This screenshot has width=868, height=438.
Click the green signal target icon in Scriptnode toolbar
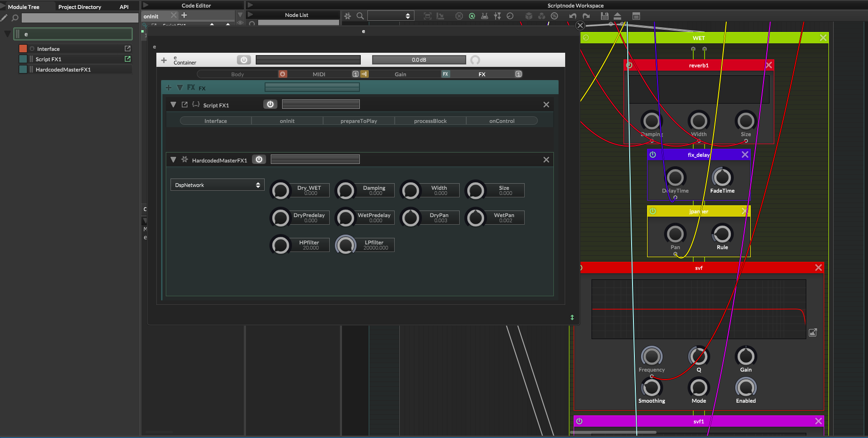[x=472, y=16]
